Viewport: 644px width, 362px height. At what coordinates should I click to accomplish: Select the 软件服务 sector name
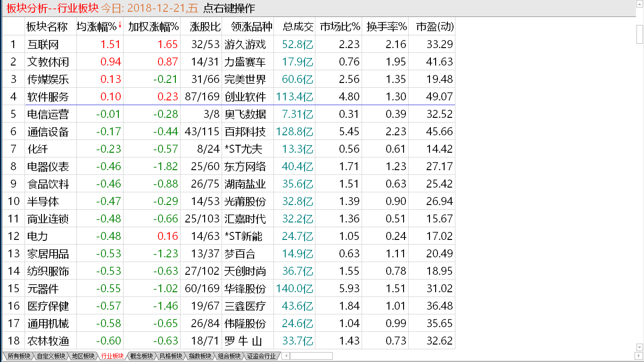click(x=48, y=97)
